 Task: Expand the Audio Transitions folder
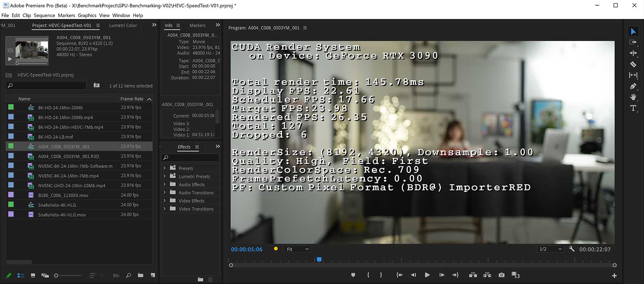pyautogui.click(x=164, y=192)
